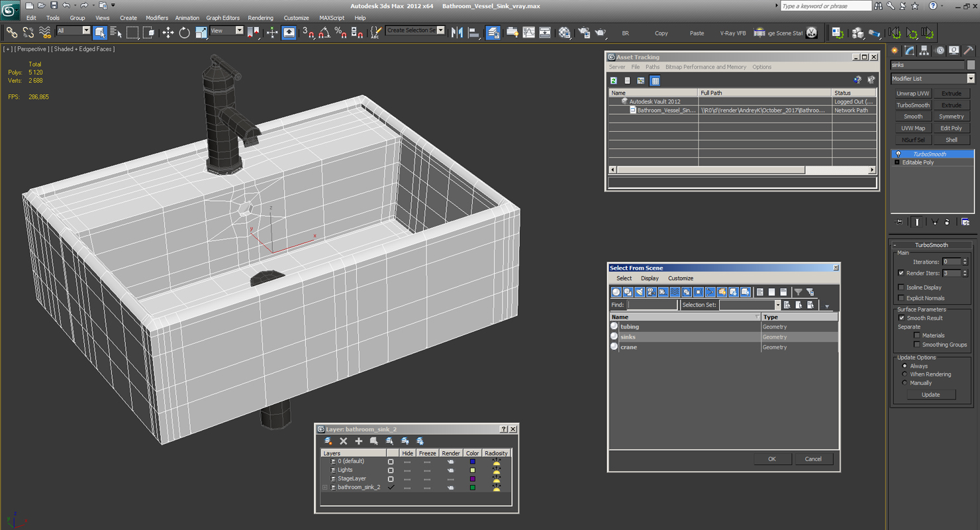The width and height of the screenshot is (980, 530).
Task: Increase the Iterations spinner value
Action: click(965, 260)
